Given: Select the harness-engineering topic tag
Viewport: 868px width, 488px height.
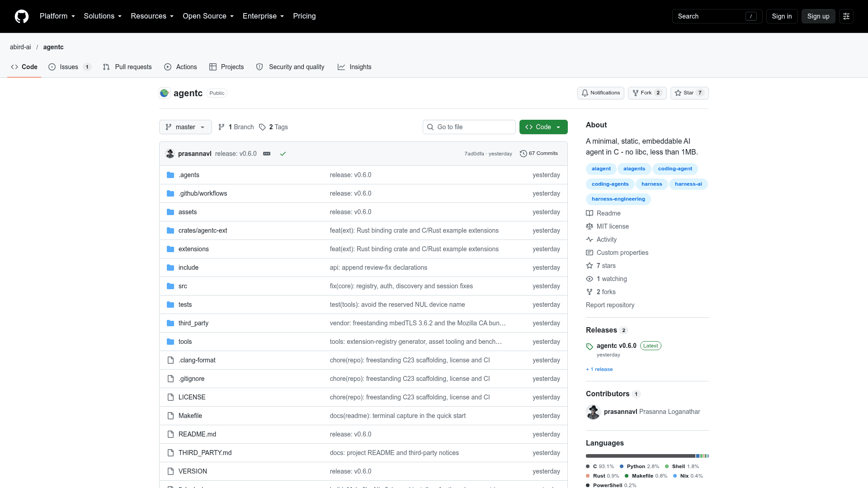Looking at the screenshot, I should point(618,199).
